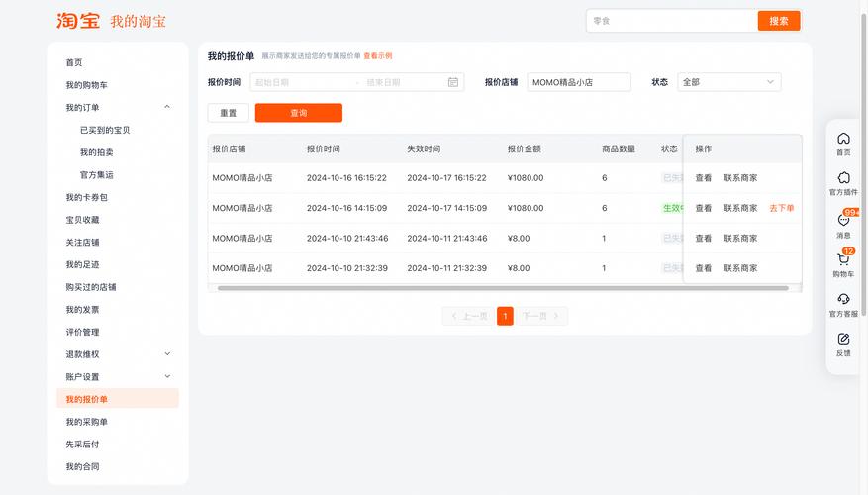Open the official plugin icon
The width and height of the screenshot is (868, 495).
843,178
